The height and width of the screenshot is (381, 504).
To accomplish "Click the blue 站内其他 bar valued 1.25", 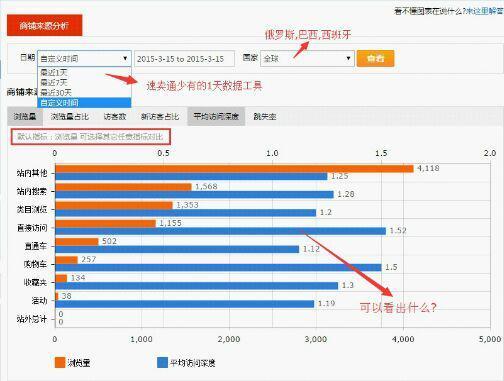I will (191, 176).
